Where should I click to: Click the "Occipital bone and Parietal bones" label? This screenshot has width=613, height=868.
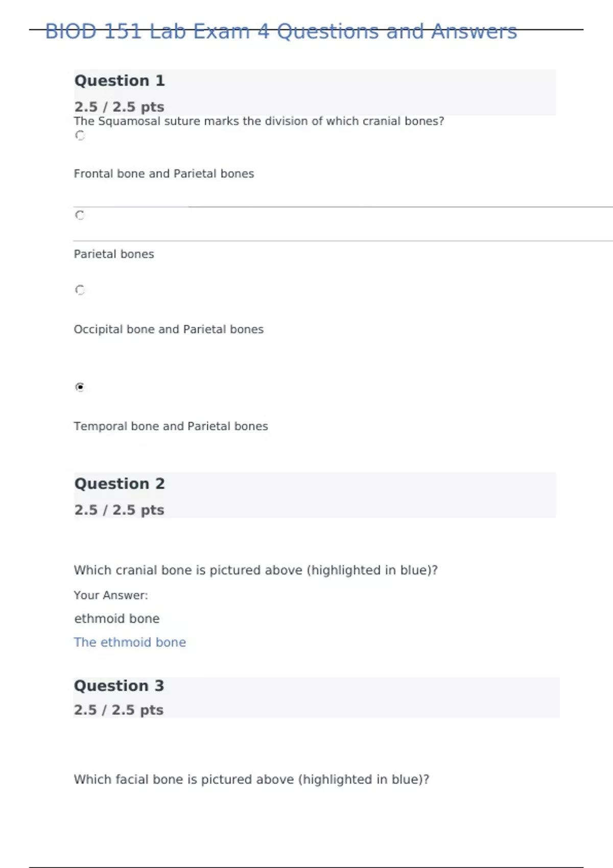pyautogui.click(x=169, y=329)
